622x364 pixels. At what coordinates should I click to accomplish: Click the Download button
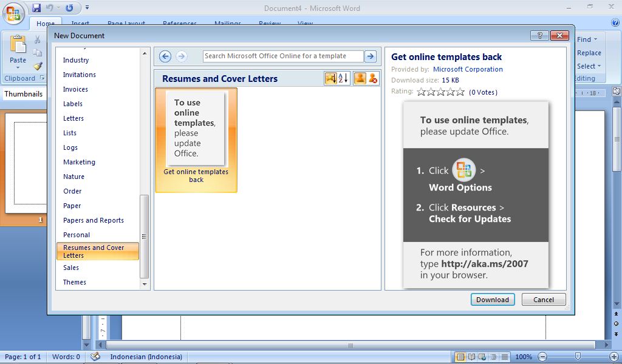click(x=493, y=300)
